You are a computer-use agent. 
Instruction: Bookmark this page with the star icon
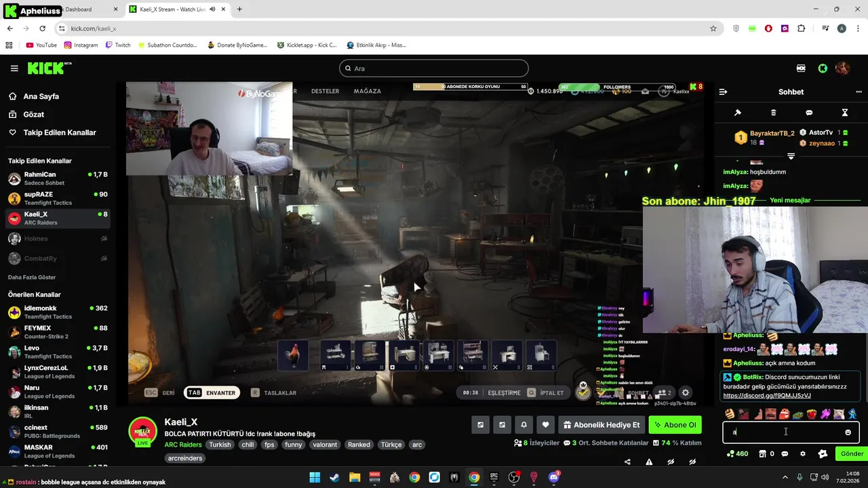click(713, 28)
